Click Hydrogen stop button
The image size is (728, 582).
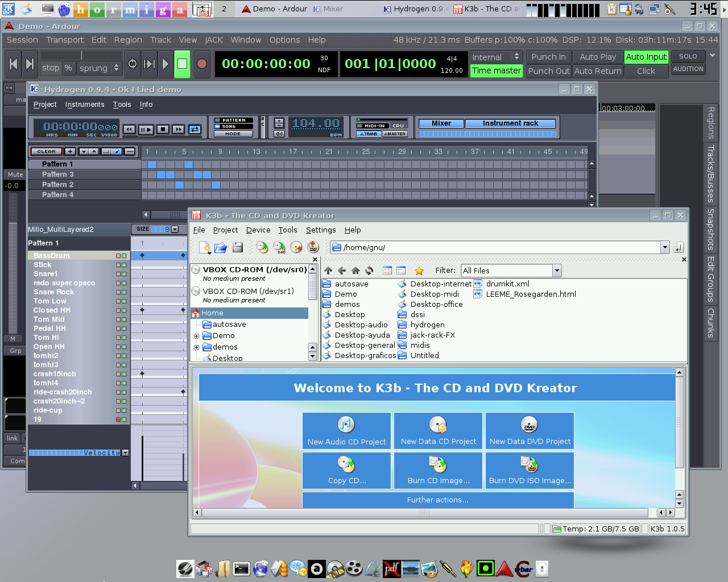coord(163,130)
